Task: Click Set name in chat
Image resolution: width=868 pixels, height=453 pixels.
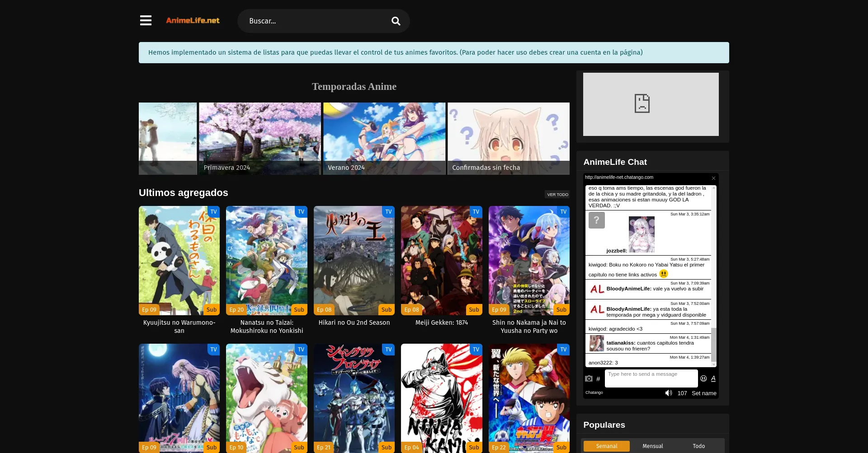Action: [x=704, y=393]
